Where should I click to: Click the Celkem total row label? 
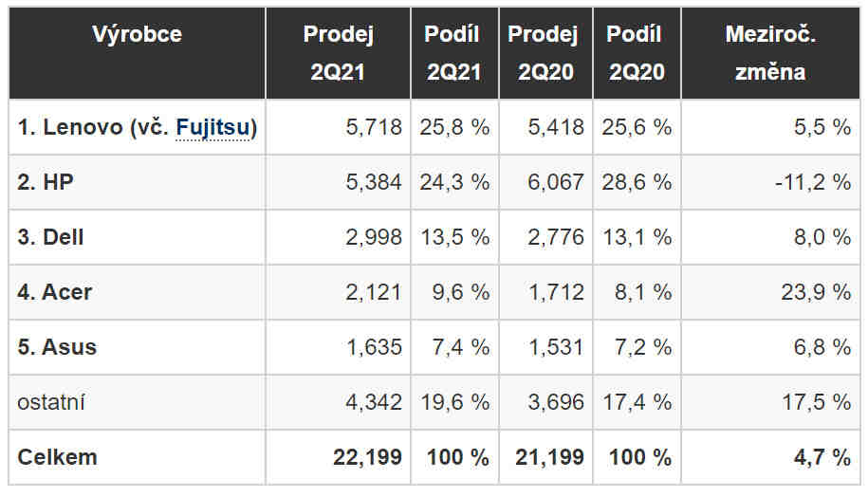point(57,457)
